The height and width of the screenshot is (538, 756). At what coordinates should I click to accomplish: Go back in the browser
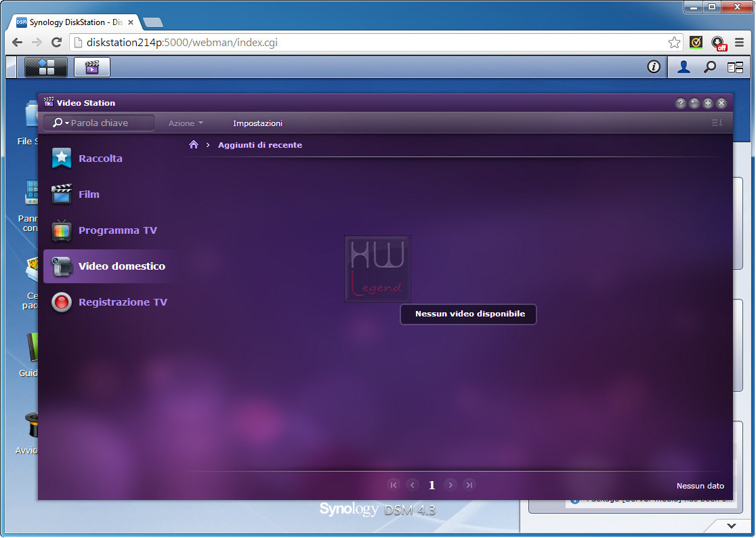18,43
